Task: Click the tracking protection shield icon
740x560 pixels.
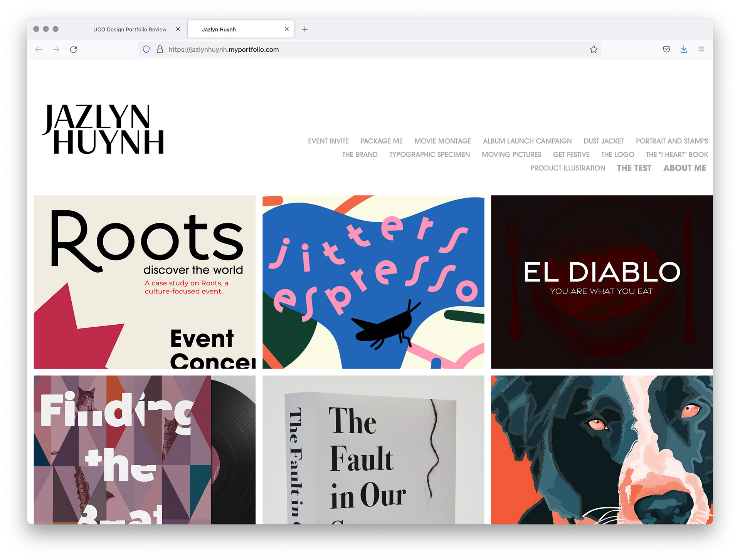Action: [x=146, y=49]
